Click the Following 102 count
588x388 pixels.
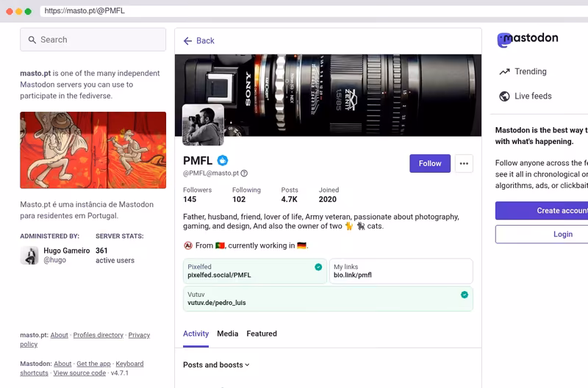[x=246, y=195]
